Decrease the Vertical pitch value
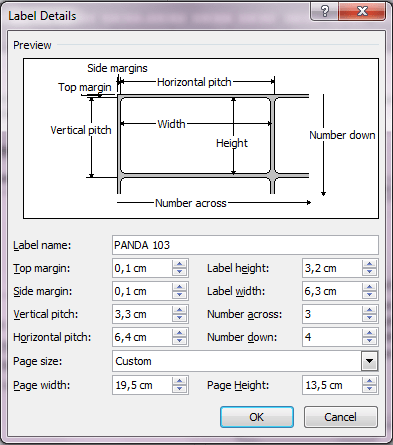Viewport: 393px width, 445px height. 180,318
